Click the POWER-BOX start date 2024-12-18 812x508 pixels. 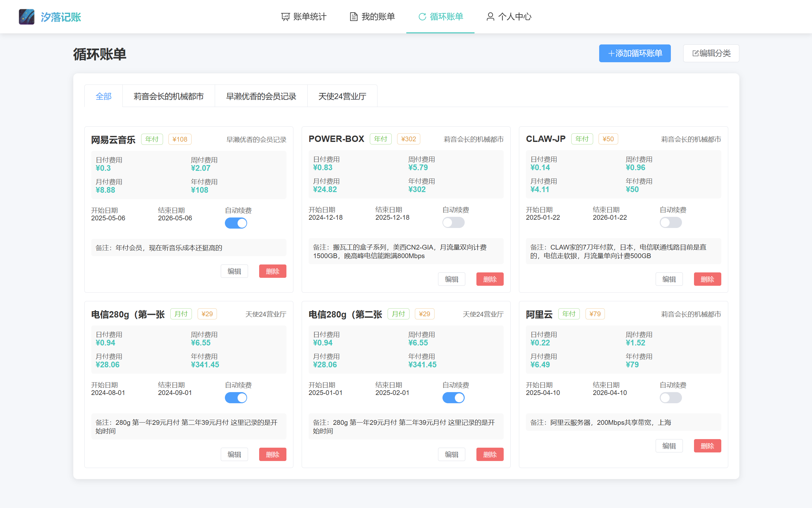(x=325, y=217)
